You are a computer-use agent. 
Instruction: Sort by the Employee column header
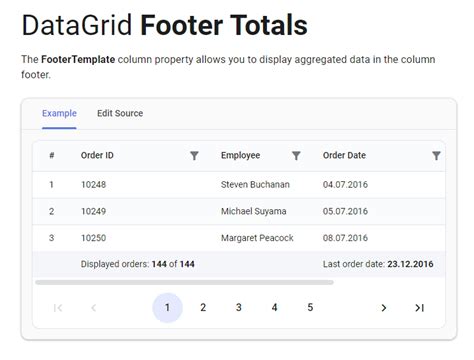(241, 155)
